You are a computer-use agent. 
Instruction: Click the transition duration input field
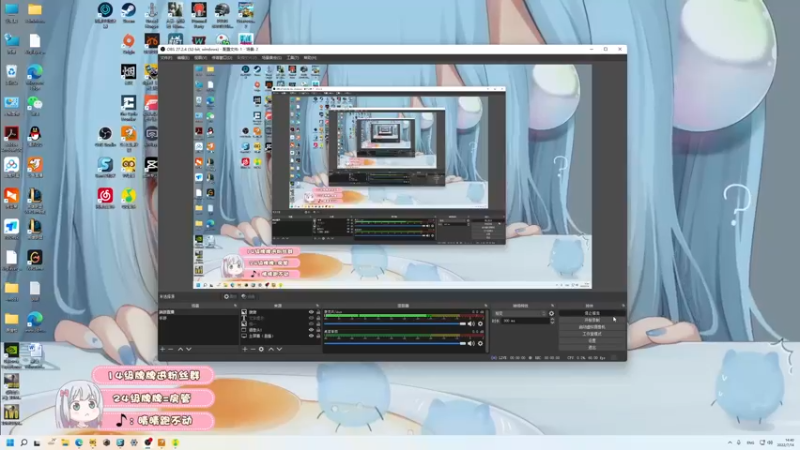[526, 321]
